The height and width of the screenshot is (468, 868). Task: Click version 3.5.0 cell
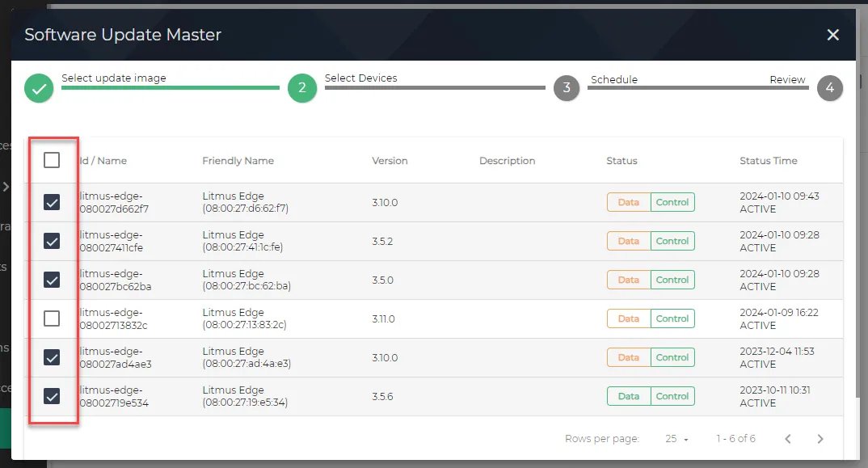(x=382, y=280)
